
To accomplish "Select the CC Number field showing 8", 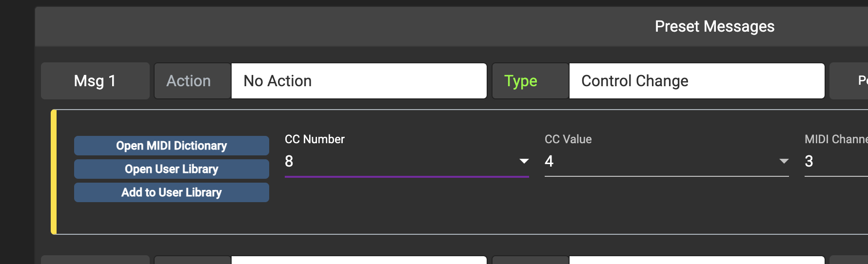I will pyautogui.click(x=400, y=161).
